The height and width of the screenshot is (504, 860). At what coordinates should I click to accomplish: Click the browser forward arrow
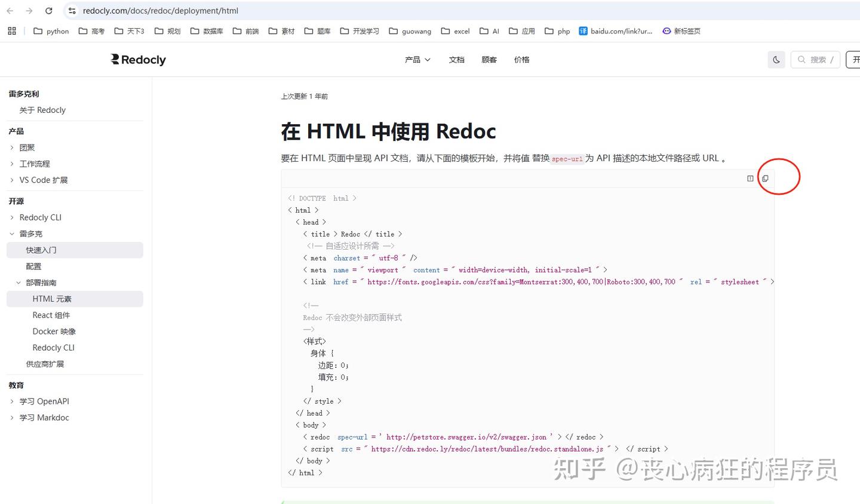pos(29,11)
